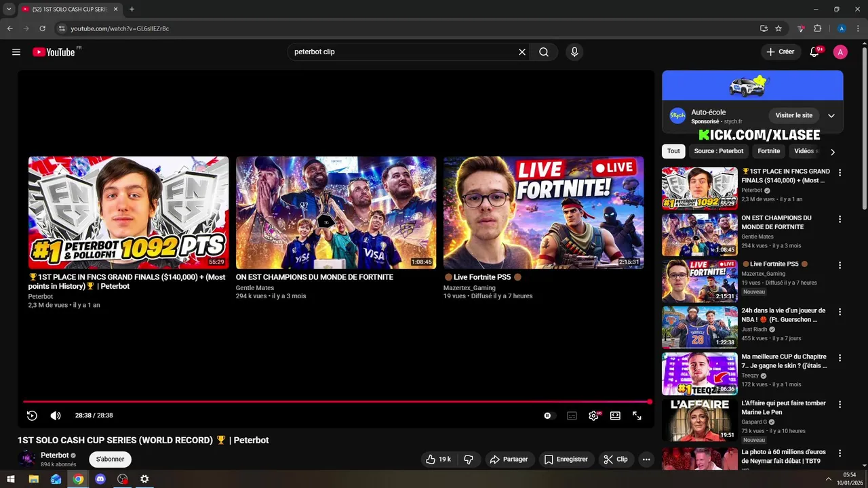
Task: Open endscreen Live Fortnite PS5 thumbnail
Action: pyautogui.click(x=543, y=213)
